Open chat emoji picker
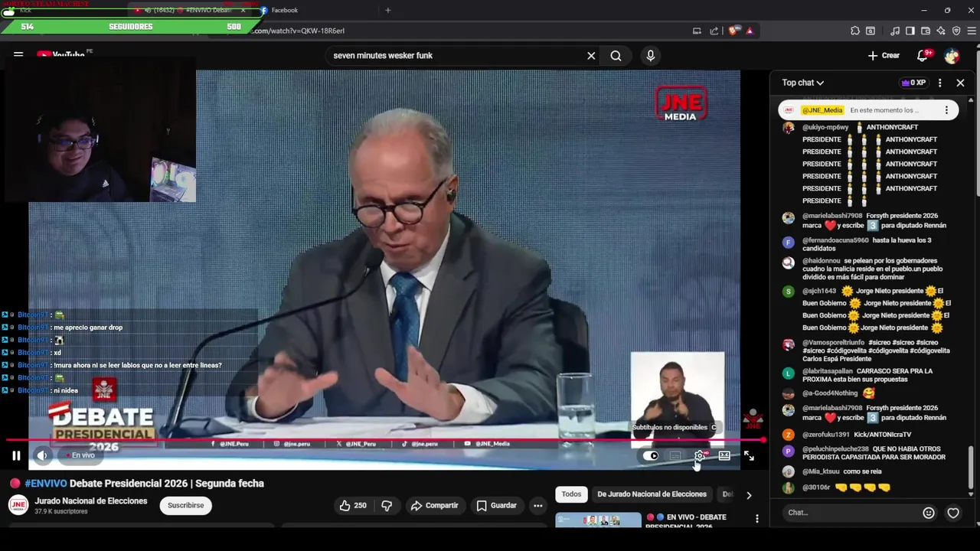This screenshot has width=980, height=551. (x=929, y=513)
